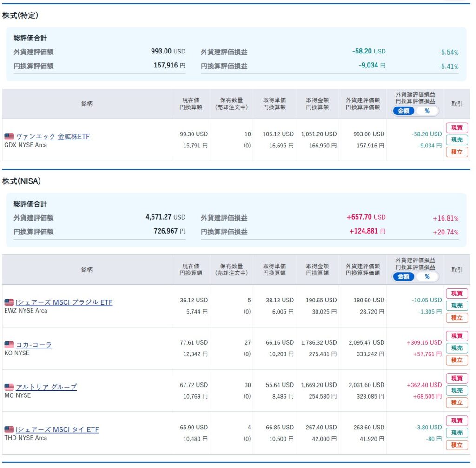The height and width of the screenshot is (468, 476).
Task: Open the コカ-コーラ stock detail link
Action: tap(34, 345)
